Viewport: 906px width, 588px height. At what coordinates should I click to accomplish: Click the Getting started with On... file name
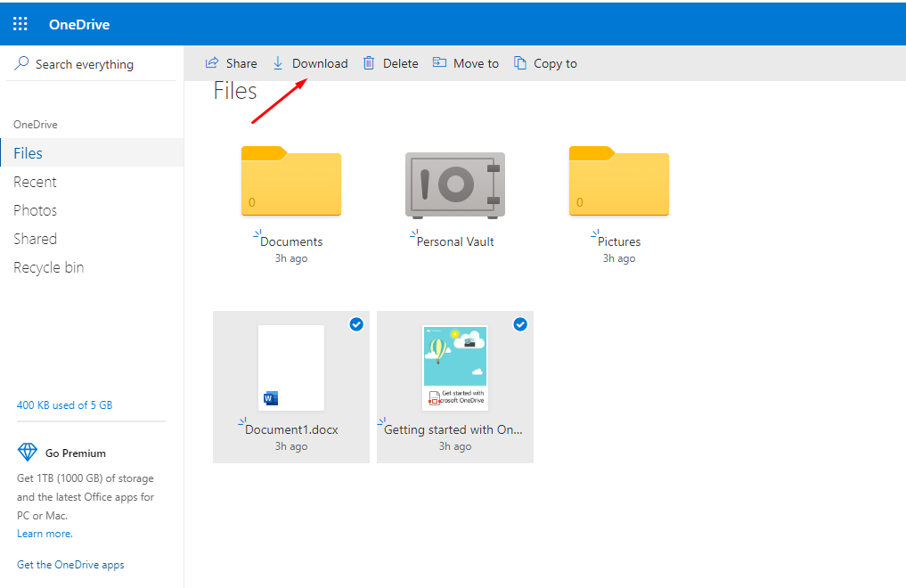(x=453, y=429)
